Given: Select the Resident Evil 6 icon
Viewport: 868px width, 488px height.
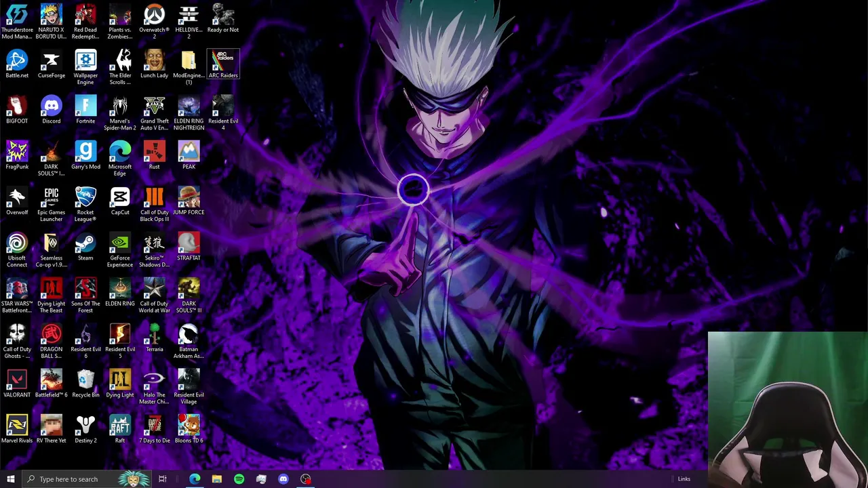Looking at the screenshot, I should click(85, 340).
